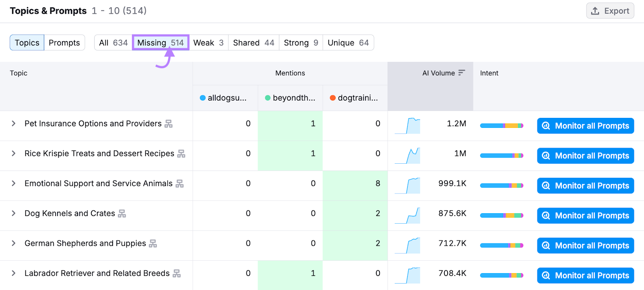Monitor all Prompts for Emotional Support Animals
Viewport: 644px width, 290px height.
(586, 186)
